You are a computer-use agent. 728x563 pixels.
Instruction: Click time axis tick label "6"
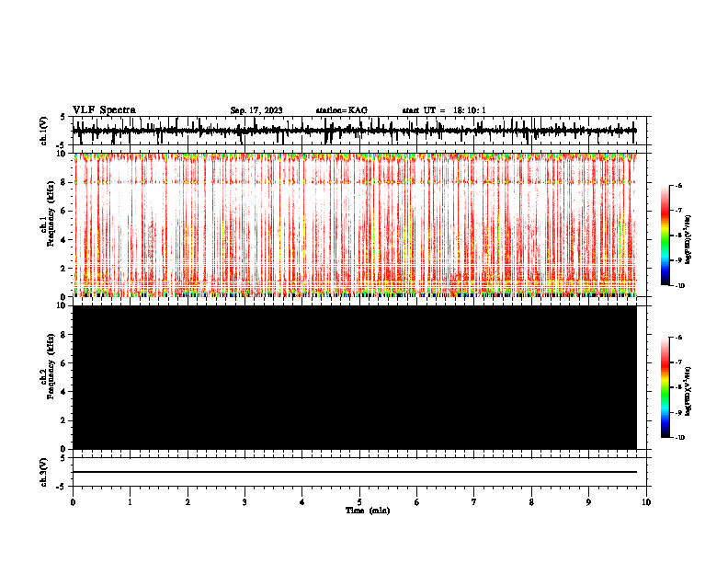[x=417, y=502]
